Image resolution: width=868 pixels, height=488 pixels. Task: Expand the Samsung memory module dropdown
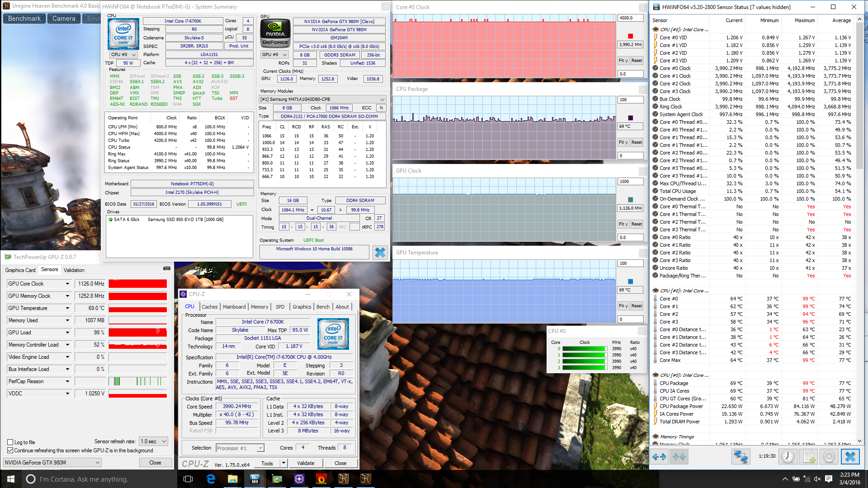[322, 99]
